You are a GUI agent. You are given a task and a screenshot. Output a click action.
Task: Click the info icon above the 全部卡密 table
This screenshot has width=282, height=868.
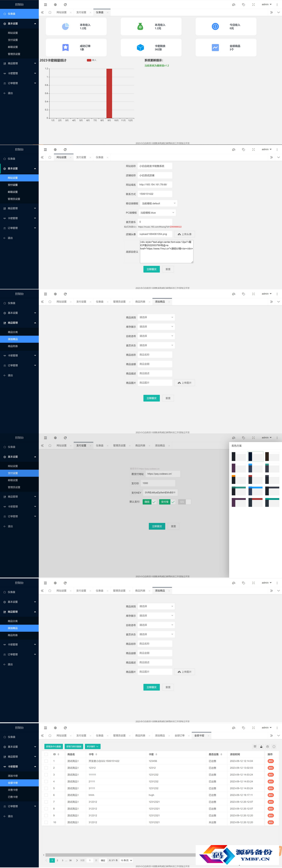[x=274, y=746]
